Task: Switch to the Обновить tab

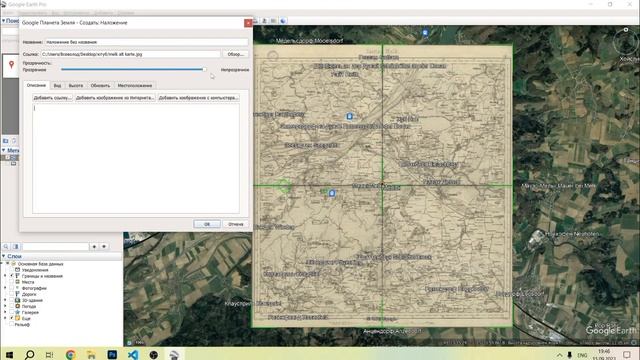Action: (x=100, y=86)
